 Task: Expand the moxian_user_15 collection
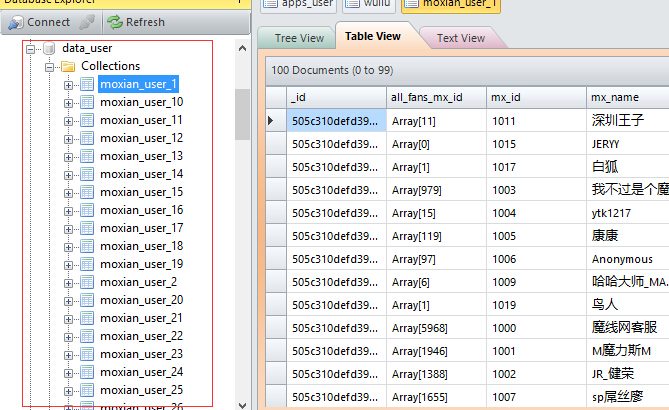coord(68,193)
